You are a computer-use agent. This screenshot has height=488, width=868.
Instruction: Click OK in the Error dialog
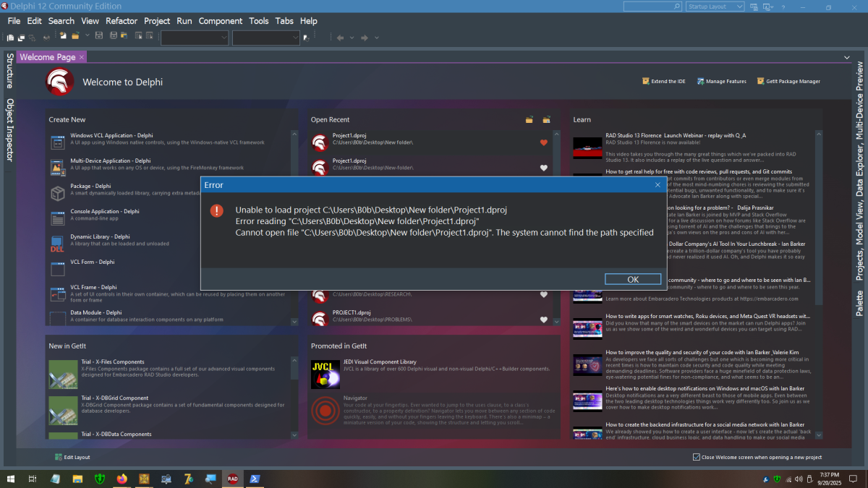(x=633, y=279)
